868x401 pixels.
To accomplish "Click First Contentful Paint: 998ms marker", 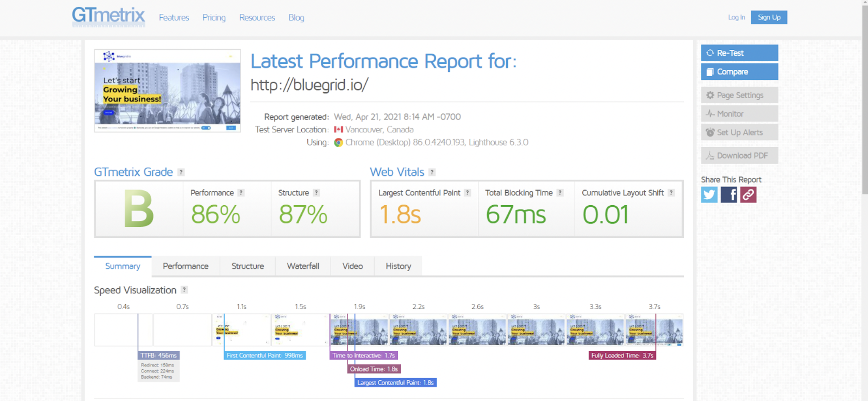I will tap(264, 356).
